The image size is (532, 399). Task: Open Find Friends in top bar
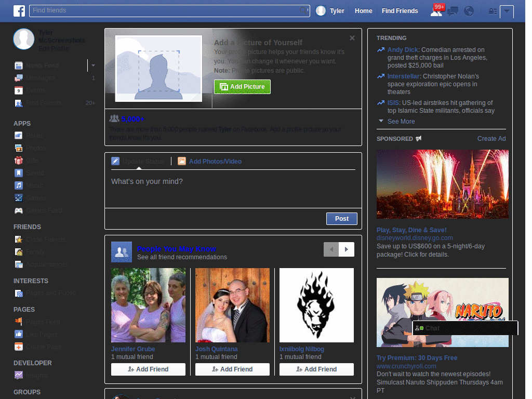pos(400,11)
